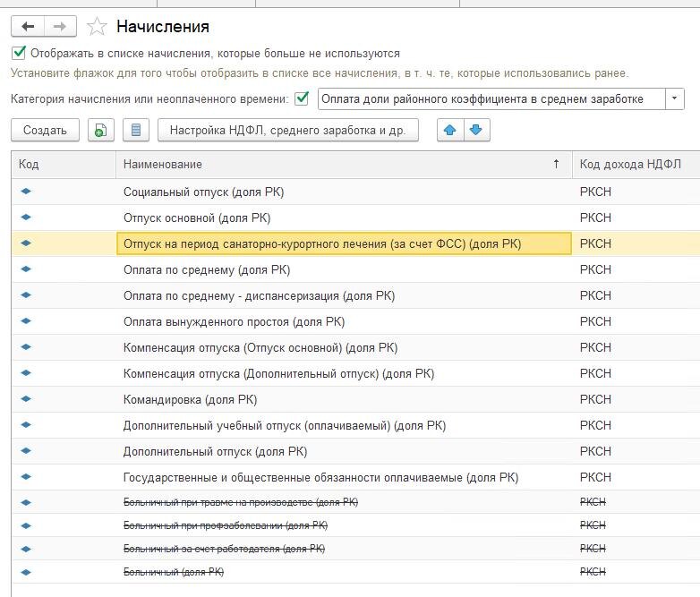Go back with the left arrow button
Viewport: 700px width, 597px height.
pos(28,27)
